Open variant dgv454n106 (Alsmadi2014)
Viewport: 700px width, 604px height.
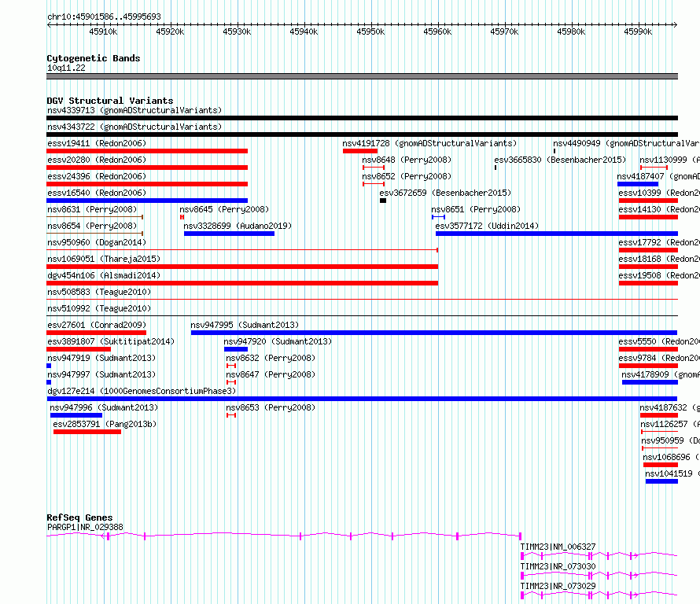coord(104,275)
